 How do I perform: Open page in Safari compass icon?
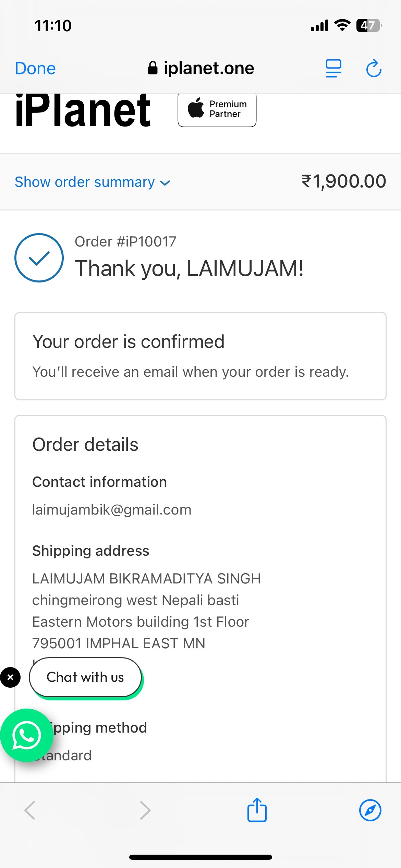(370, 810)
